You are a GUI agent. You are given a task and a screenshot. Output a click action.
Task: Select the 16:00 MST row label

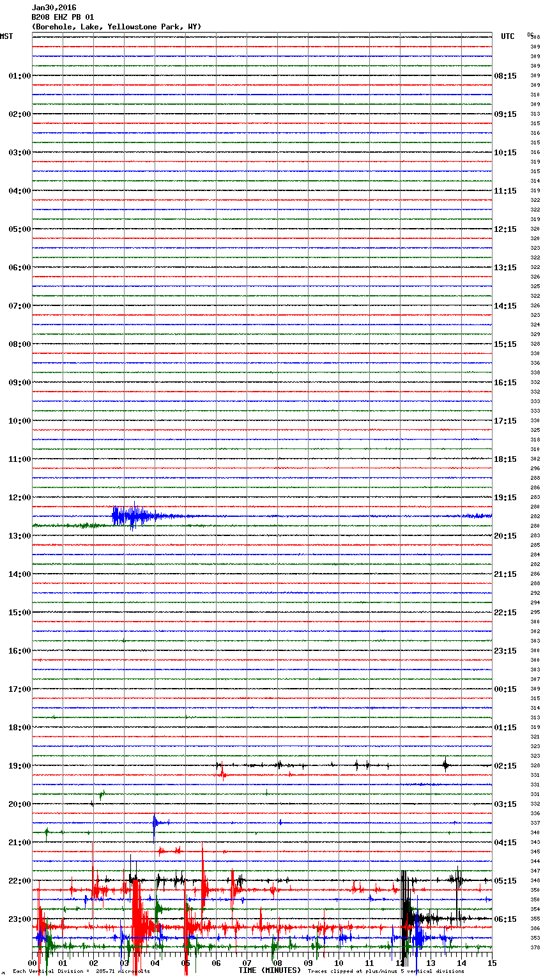(x=19, y=651)
